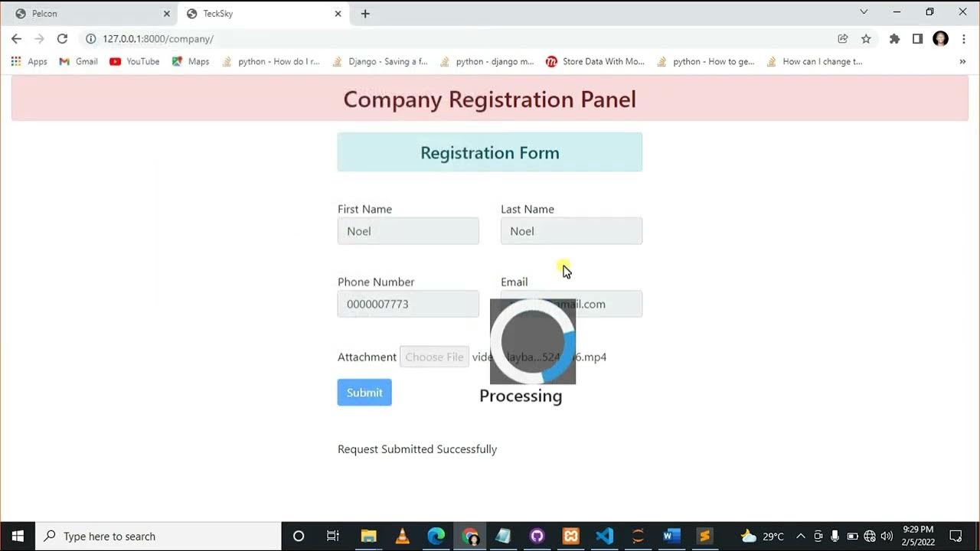Open the tab search dropdown arrow
The image size is (980, 551).
coord(864,12)
